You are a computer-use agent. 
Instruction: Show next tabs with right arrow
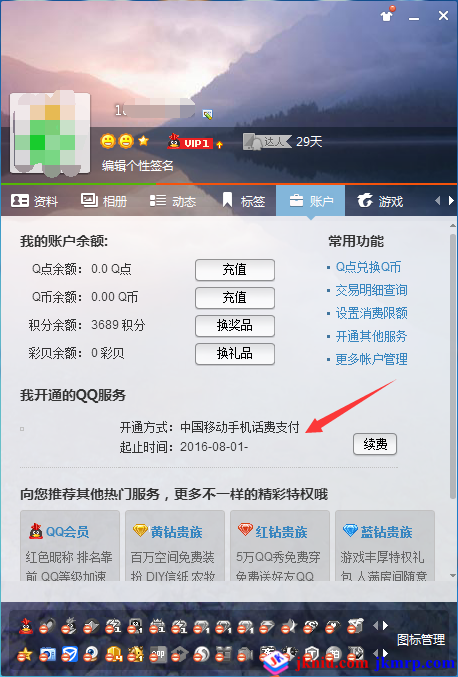point(451,200)
